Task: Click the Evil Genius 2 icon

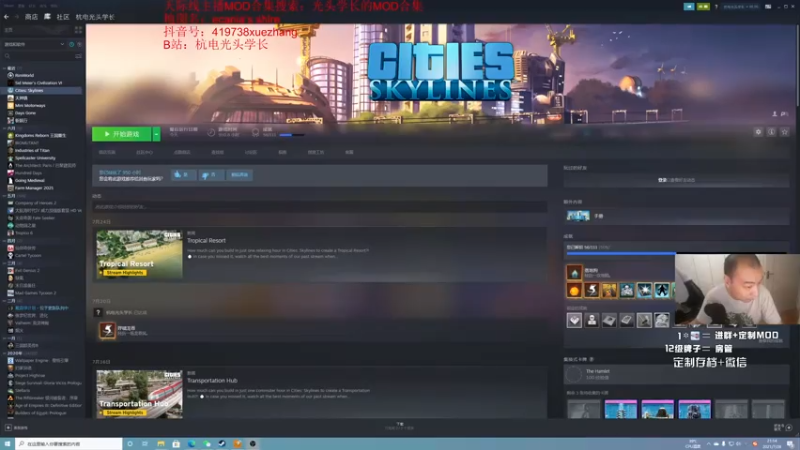Action: pos(10,270)
